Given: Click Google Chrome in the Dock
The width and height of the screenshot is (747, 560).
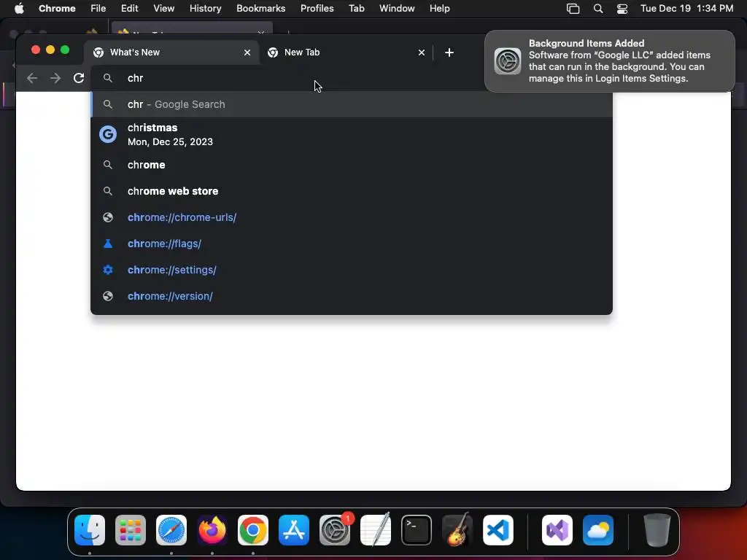Looking at the screenshot, I should [253, 530].
